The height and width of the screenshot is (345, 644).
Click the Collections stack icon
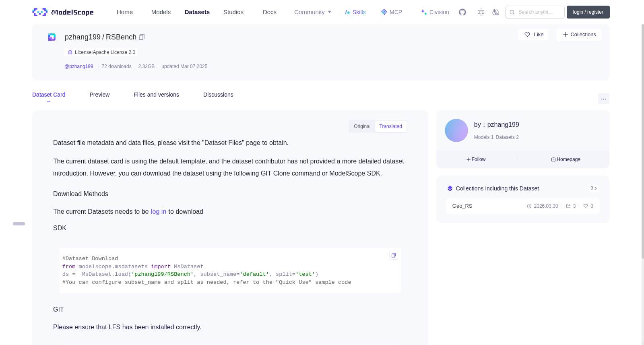click(x=450, y=188)
